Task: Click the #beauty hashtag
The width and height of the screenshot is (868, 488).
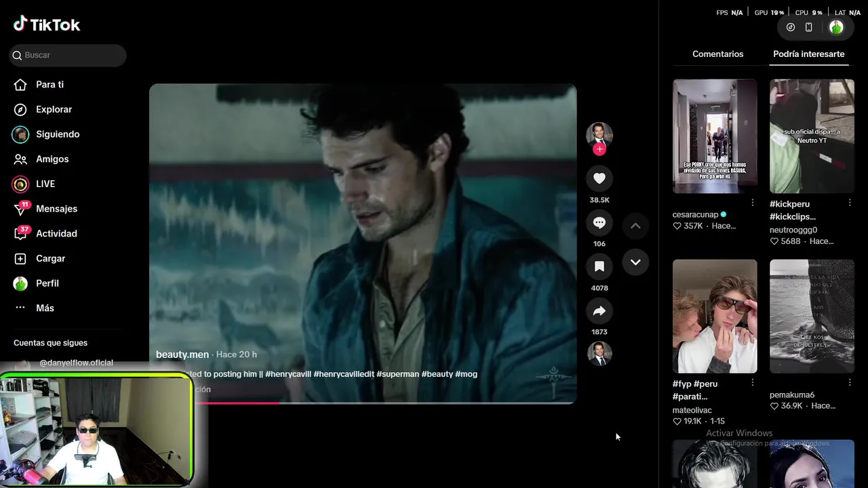Action: pos(437,374)
